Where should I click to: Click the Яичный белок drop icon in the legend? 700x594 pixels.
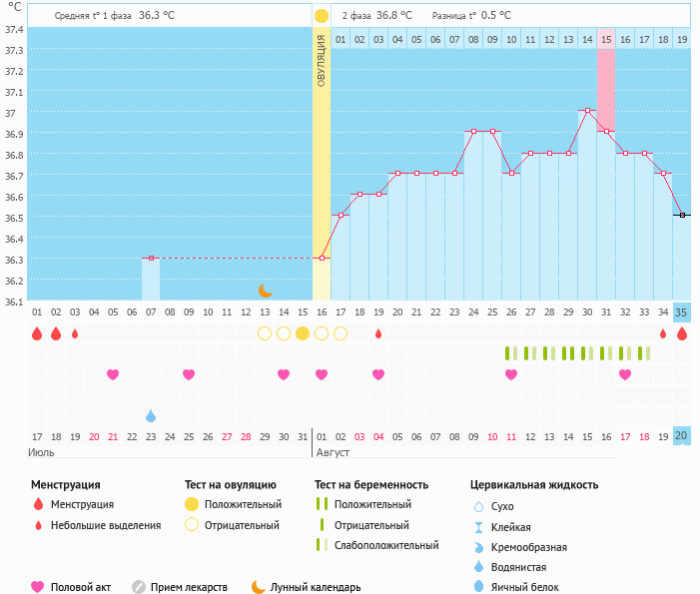point(479,587)
